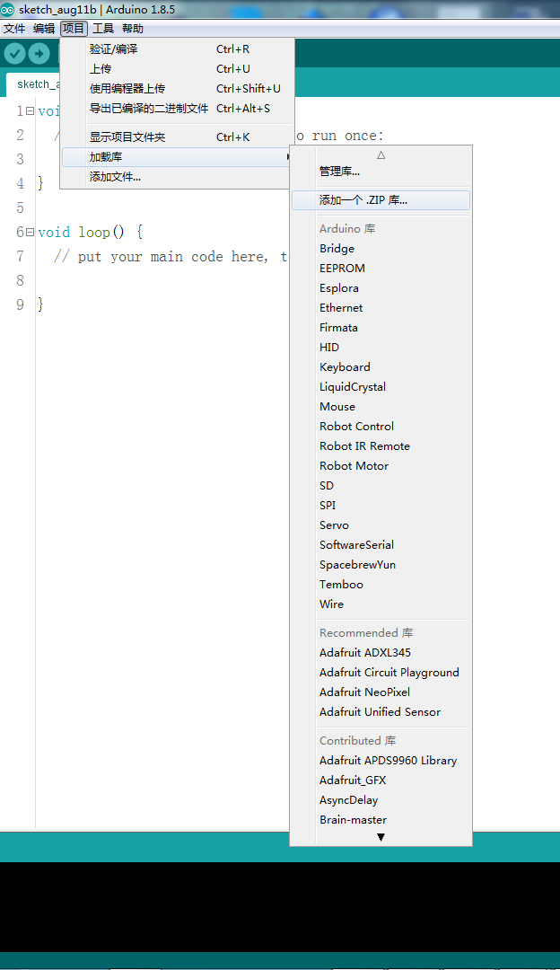Expand the 加载库 submenu arrow
This screenshot has width=560, height=970.
288,157
